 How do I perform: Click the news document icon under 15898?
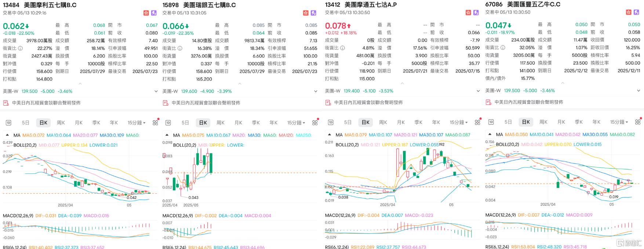coord(165,103)
